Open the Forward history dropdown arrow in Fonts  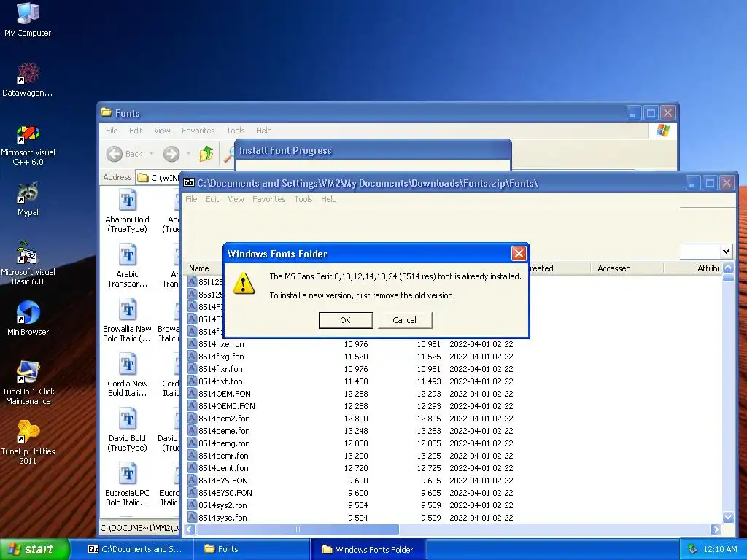point(188,154)
